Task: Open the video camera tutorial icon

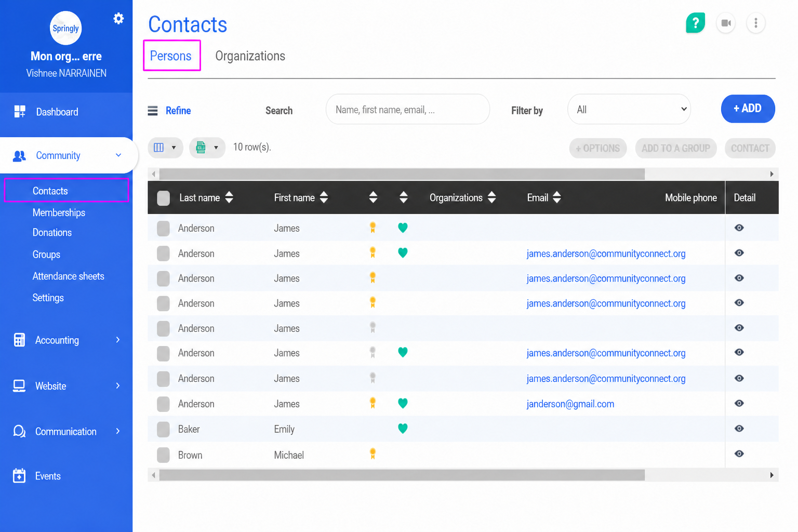Action: pos(726,23)
